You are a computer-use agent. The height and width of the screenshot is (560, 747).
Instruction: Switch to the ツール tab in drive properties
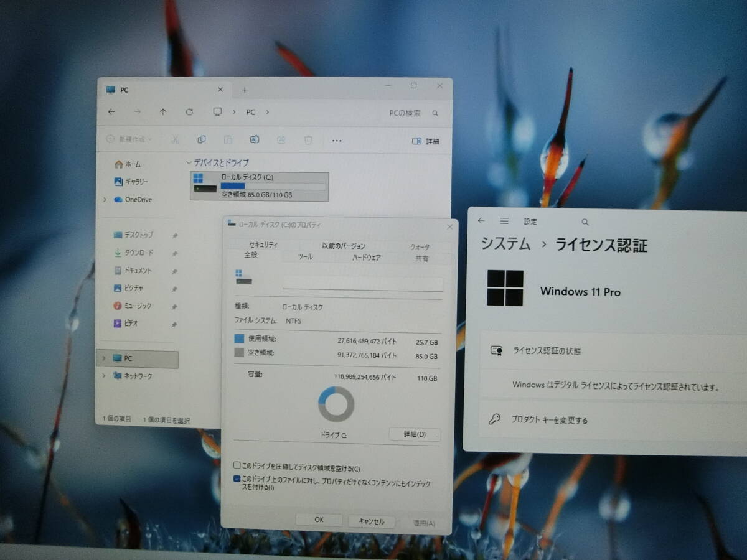304,256
